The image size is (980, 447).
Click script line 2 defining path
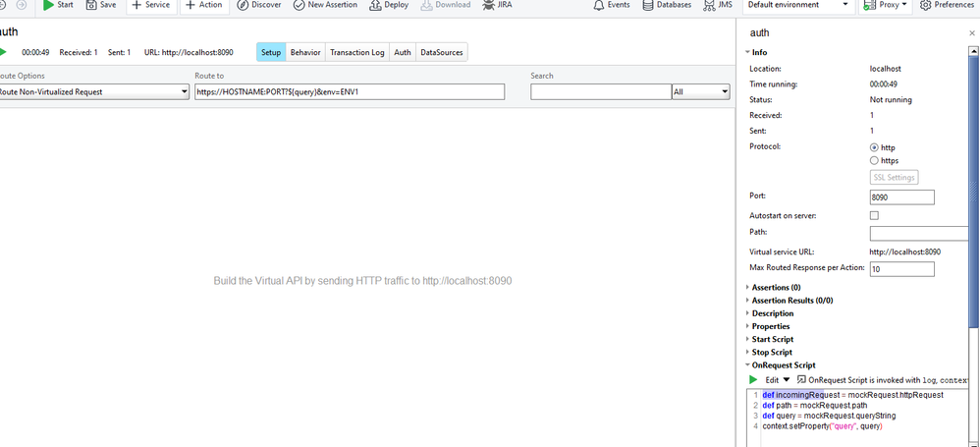(x=814, y=405)
